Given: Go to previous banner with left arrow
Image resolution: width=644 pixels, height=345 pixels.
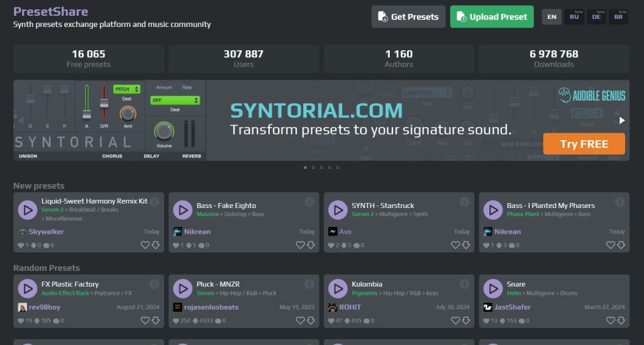Looking at the screenshot, I should click(x=21, y=120).
